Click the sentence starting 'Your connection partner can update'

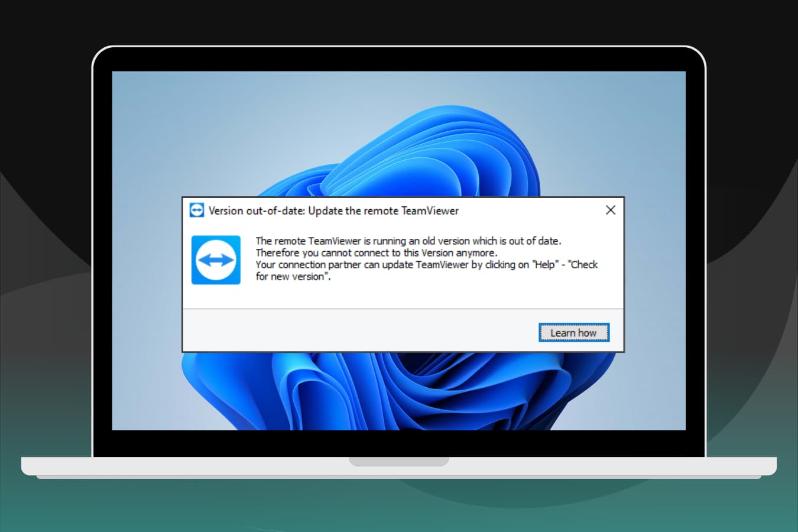(426, 270)
